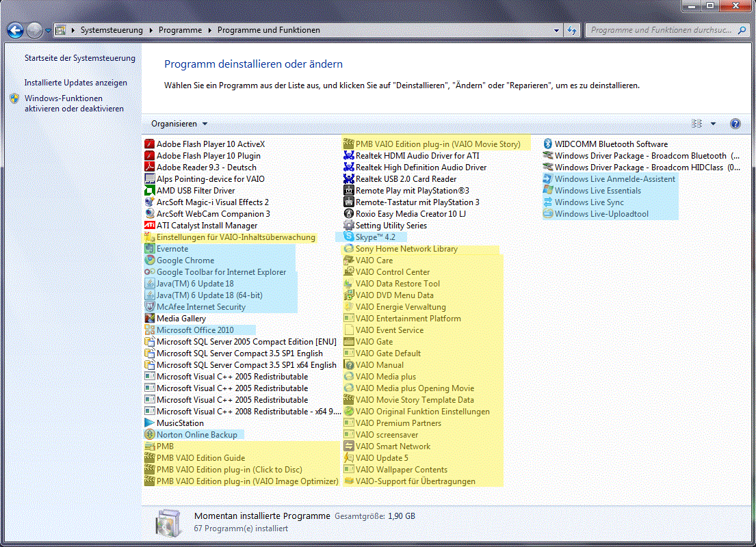Open the Organisieren dropdown menu
This screenshot has width=756, height=547.
tap(179, 124)
